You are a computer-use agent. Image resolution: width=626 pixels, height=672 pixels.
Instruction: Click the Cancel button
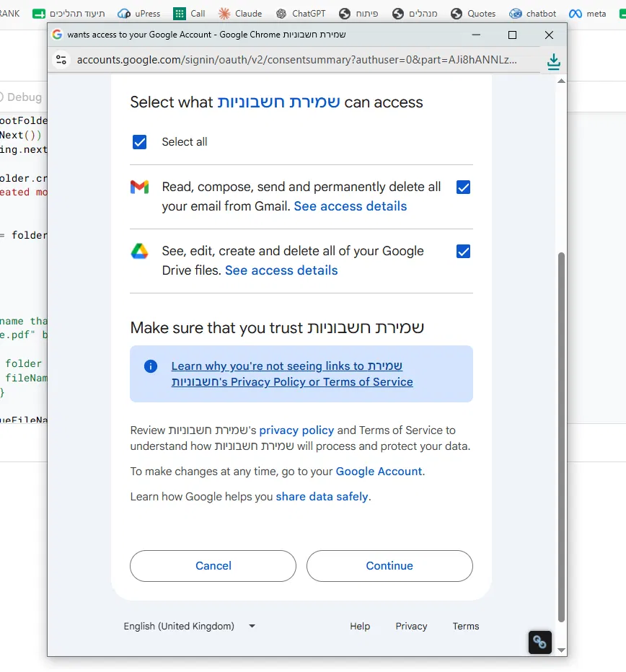(x=213, y=566)
